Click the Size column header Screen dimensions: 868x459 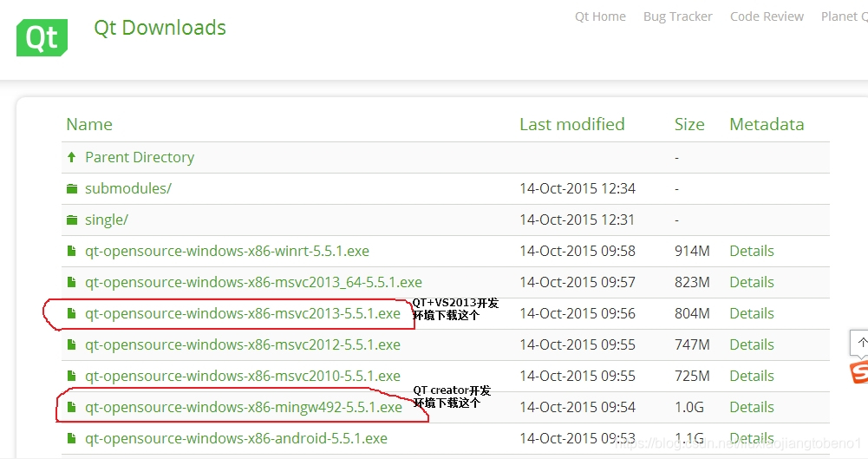pos(689,124)
